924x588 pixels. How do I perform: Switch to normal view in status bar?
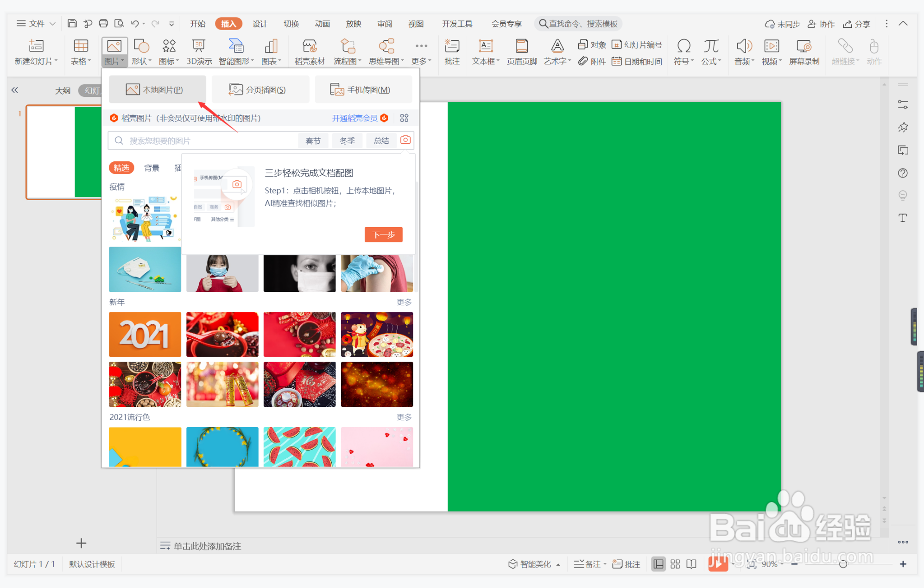658,564
